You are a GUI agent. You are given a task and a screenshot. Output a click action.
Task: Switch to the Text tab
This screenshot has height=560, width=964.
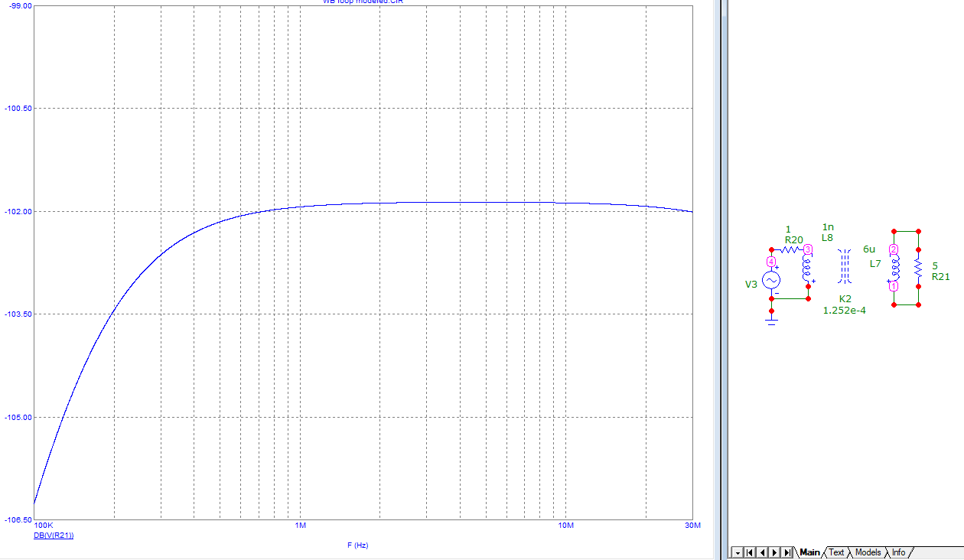point(836,552)
